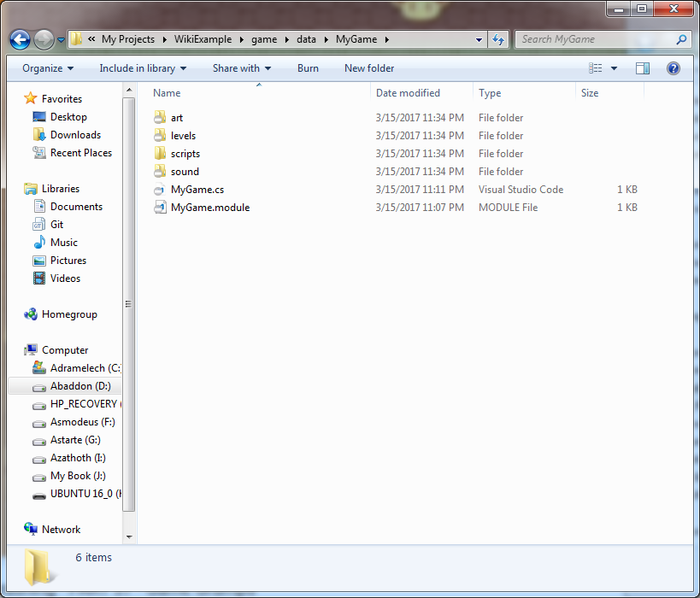
Task: Select the MyGame.module file
Action: 209,208
